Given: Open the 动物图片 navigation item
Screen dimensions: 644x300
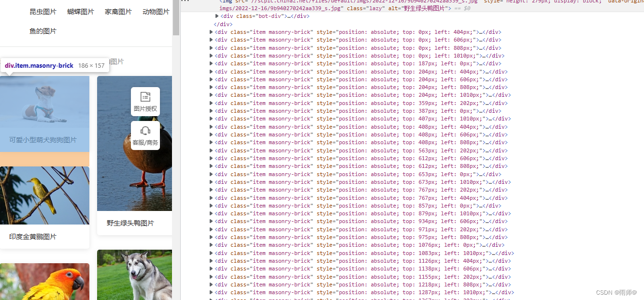Looking at the screenshot, I should (x=156, y=11).
